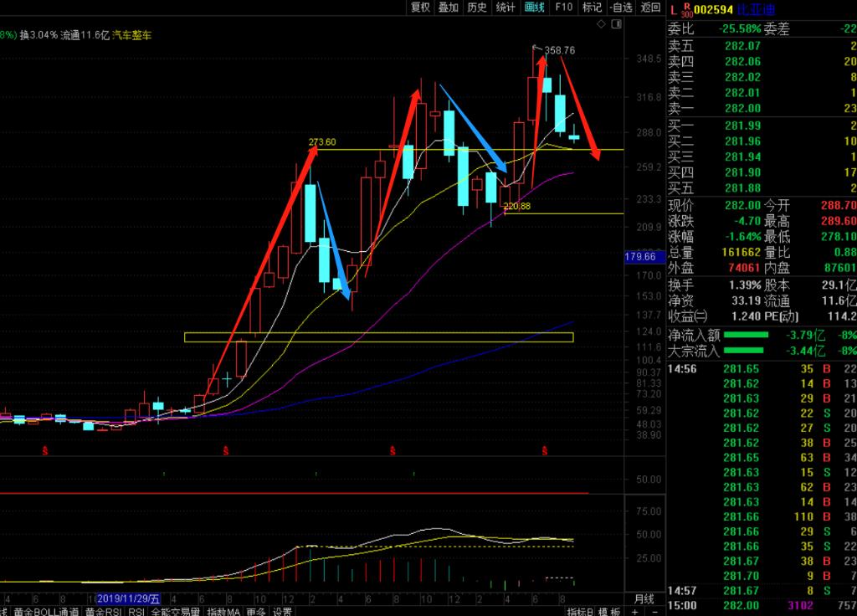857x616 pixels.
Task: Switch to 黄金BOLL通道 indicator tab
Action: click(47, 612)
